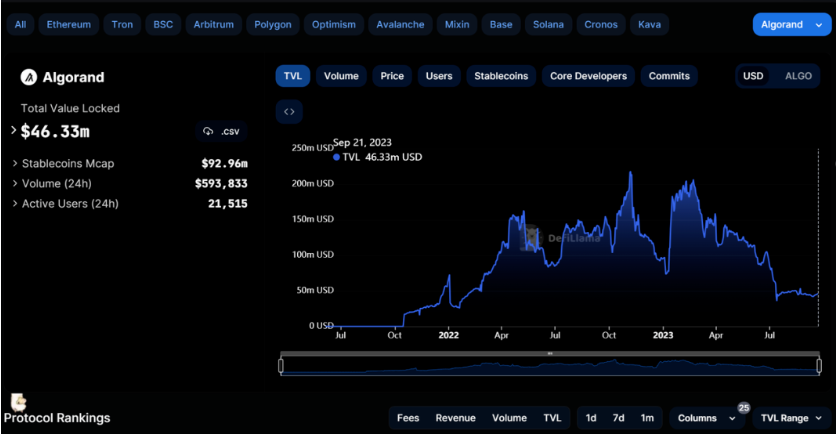Click the cloud download icon next to .csv
Viewport: 836px width, 434px height.
pos(208,131)
